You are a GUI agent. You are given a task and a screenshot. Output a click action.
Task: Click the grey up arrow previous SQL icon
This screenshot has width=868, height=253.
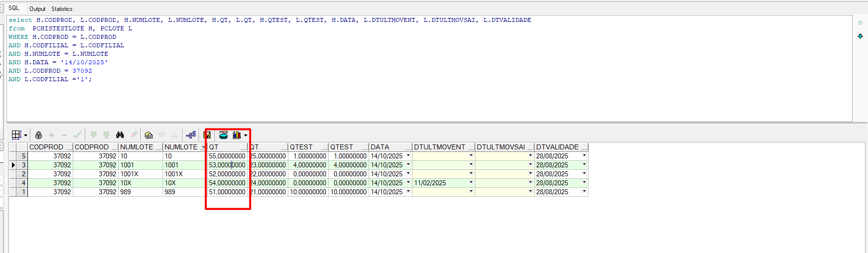(860, 22)
